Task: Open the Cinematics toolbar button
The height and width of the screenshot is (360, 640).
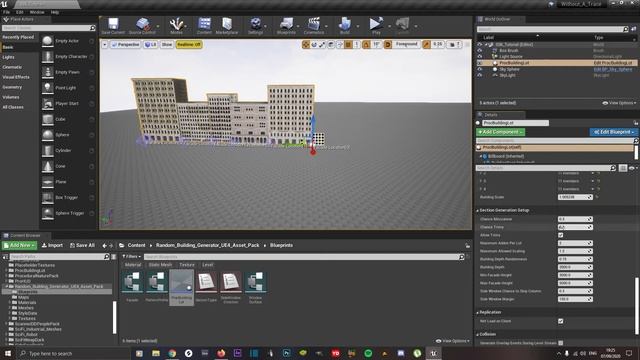Action: pyautogui.click(x=314, y=26)
